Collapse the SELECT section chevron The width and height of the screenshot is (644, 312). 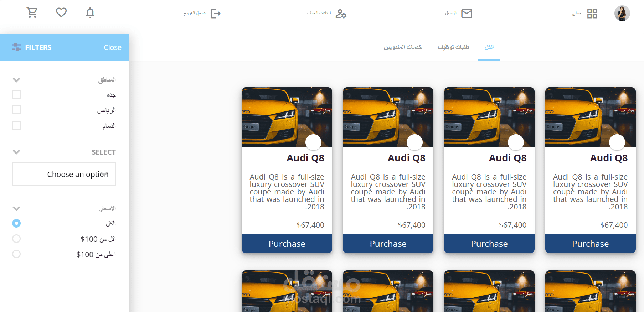(x=16, y=152)
